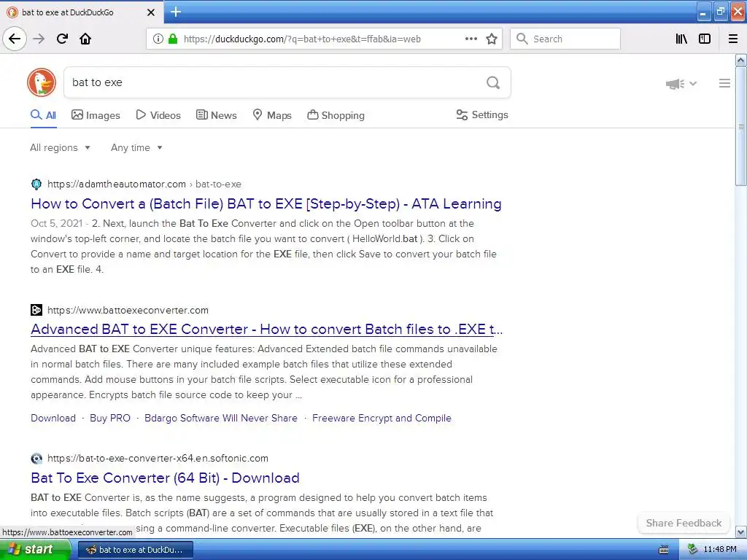Open Advanced BAT to EXE Converter result
Screen dimensions: 747x560
[267, 329]
